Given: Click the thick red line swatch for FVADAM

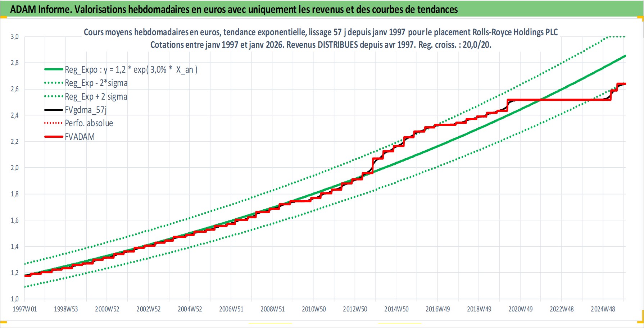Looking at the screenshot, I should click(x=54, y=137).
